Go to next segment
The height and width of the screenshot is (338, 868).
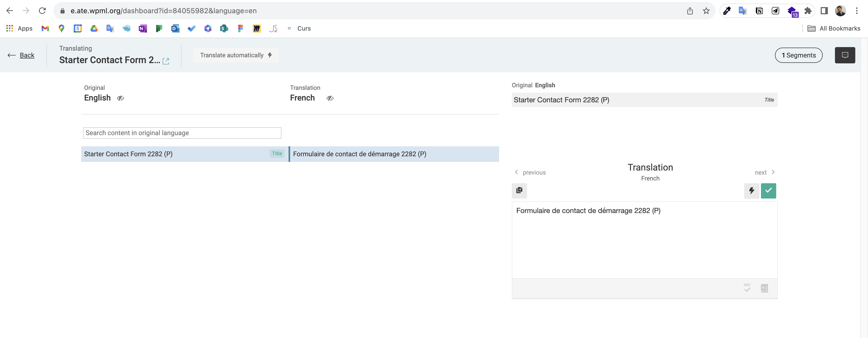click(765, 172)
